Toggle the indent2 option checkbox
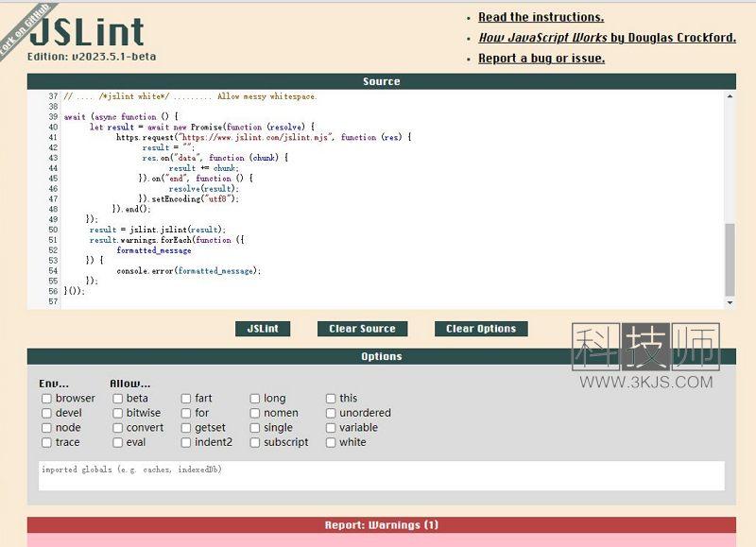This screenshot has height=547, width=756. [x=186, y=442]
